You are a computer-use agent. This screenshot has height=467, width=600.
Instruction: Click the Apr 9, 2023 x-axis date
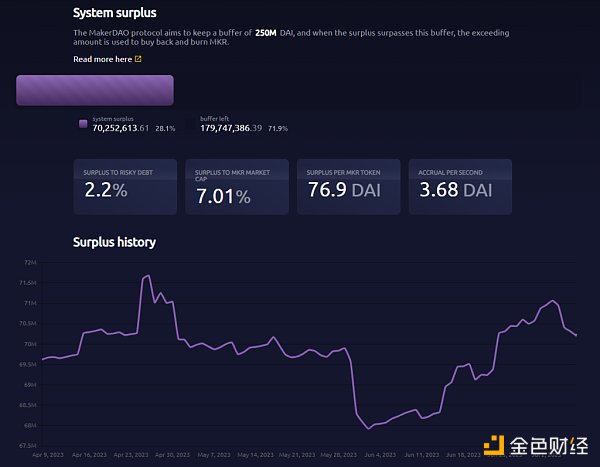(x=48, y=455)
